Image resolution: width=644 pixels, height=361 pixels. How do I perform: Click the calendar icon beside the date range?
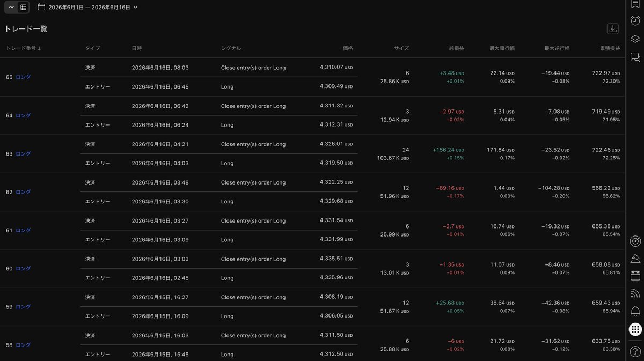click(41, 7)
